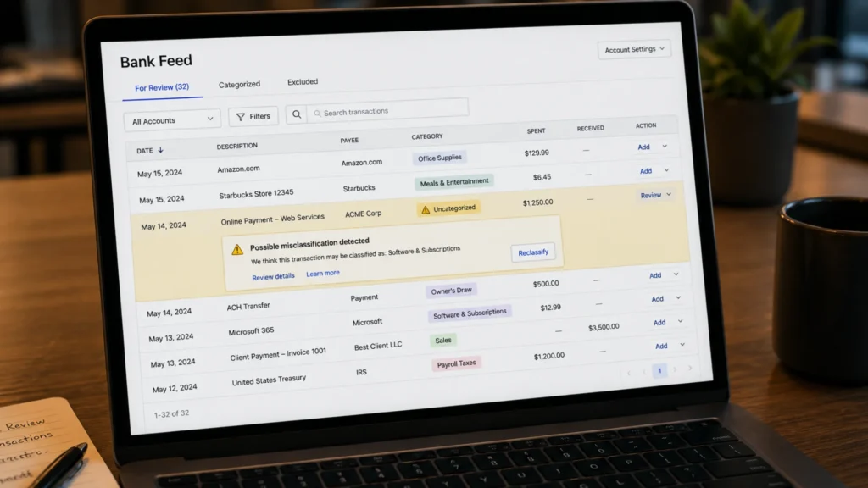
Task: Expand action chevron beside Review for ACME Corp
Action: [669, 195]
